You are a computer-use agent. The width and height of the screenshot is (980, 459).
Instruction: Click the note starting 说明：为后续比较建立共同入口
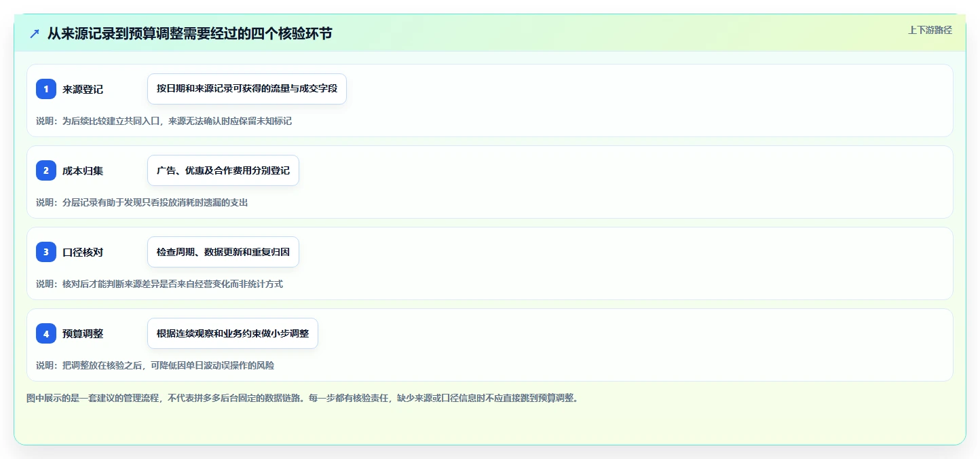[x=164, y=121]
